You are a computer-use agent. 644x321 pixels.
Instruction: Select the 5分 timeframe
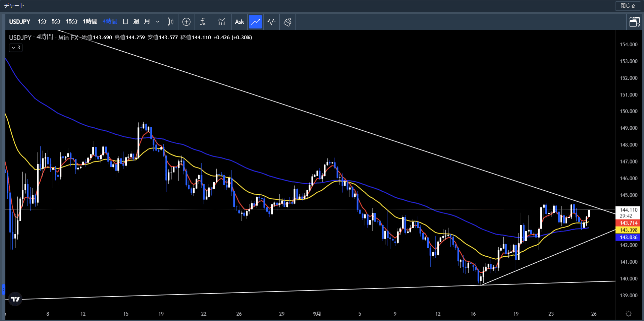coord(56,22)
